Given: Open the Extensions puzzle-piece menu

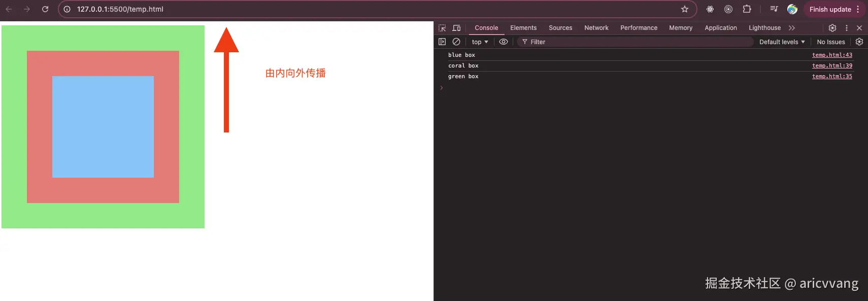Looking at the screenshot, I should tap(747, 9).
